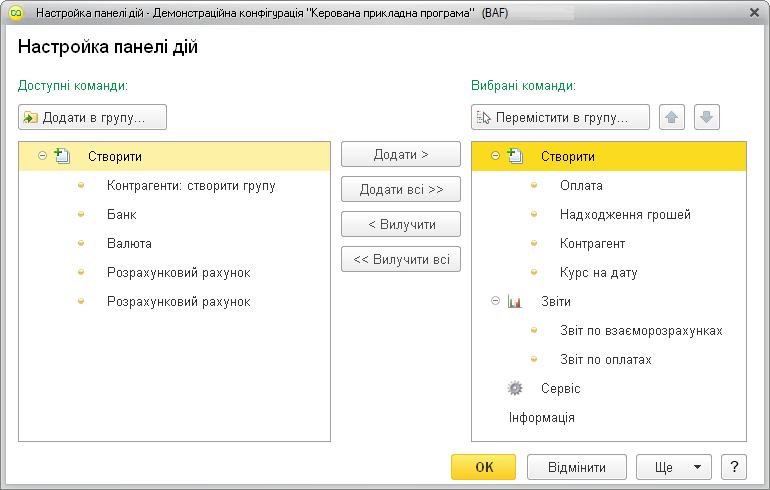
Task: Click the move down arrow button
Action: tap(707, 117)
